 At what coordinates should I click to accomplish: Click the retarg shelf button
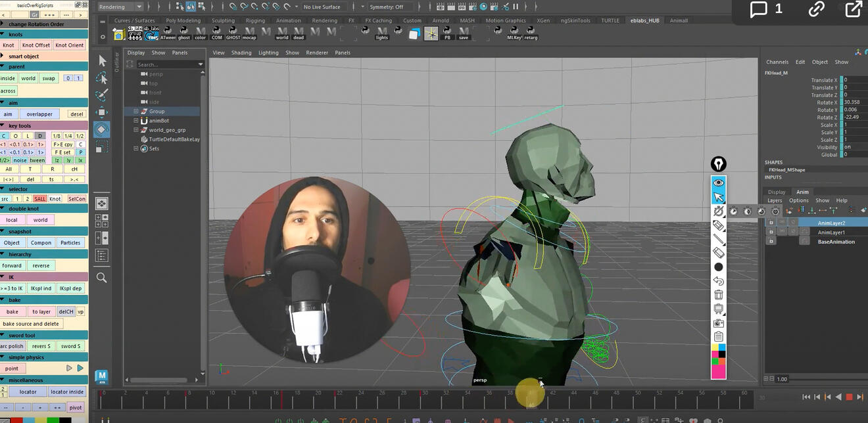pyautogui.click(x=531, y=33)
